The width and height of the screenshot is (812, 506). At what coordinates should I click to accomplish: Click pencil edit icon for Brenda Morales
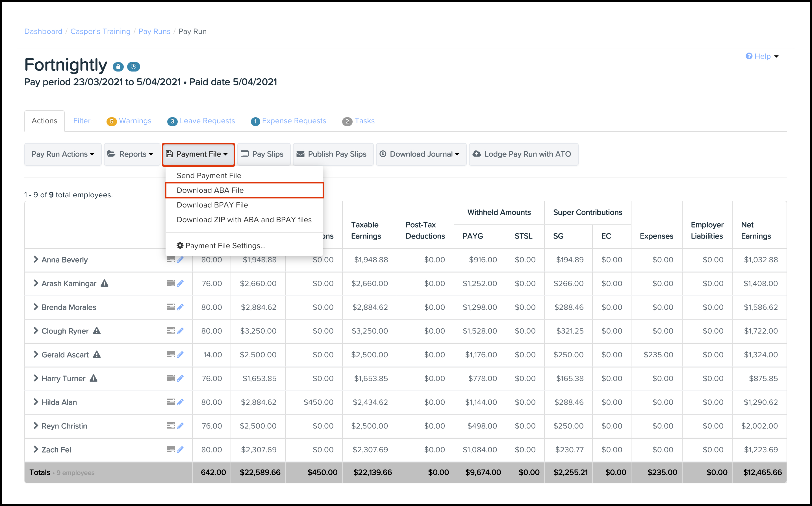[180, 307]
